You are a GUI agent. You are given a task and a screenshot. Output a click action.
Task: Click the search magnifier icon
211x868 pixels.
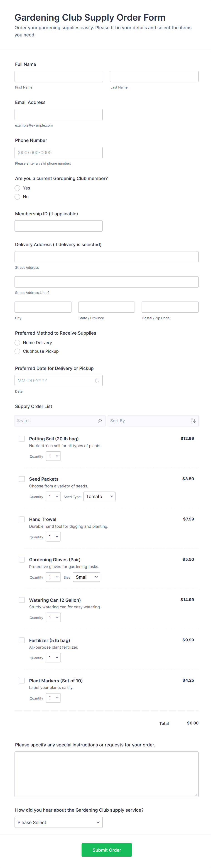100,420
